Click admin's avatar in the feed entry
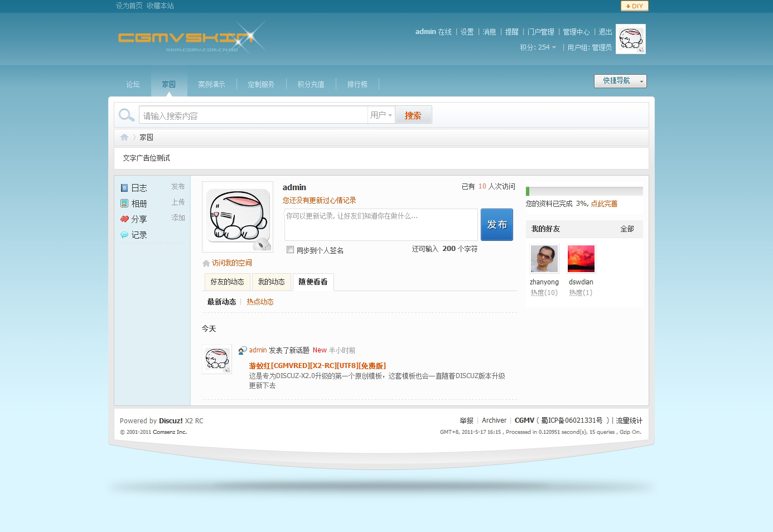This screenshot has width=773, height=532. 217,359
